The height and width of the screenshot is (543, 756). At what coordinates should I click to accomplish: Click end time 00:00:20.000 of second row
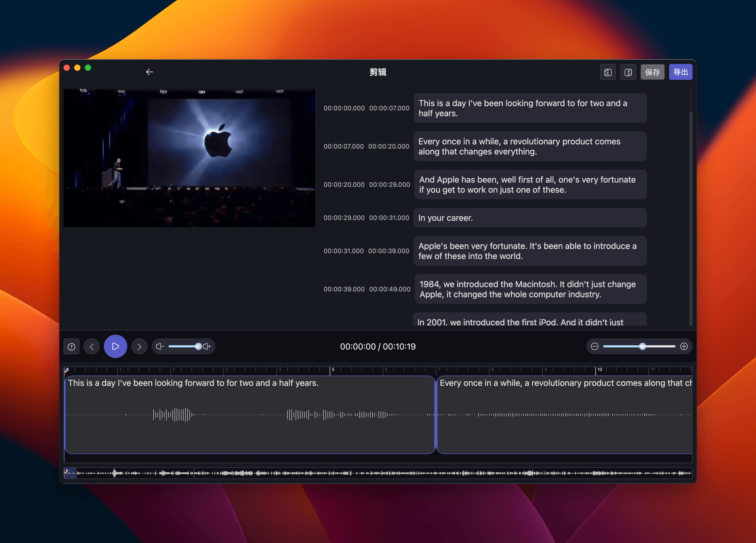pos(389,146)
